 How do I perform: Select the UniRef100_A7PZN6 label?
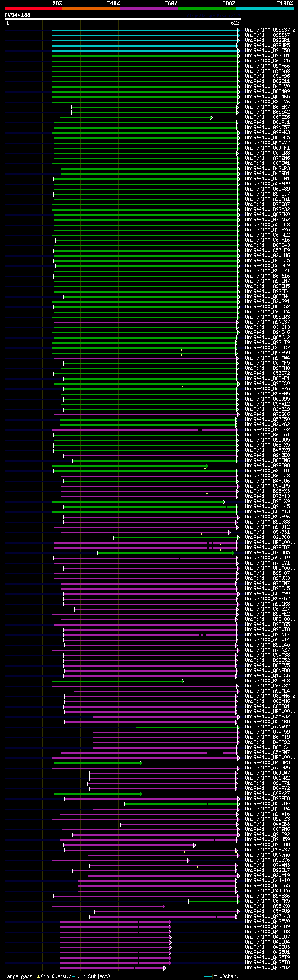point(267,158)
